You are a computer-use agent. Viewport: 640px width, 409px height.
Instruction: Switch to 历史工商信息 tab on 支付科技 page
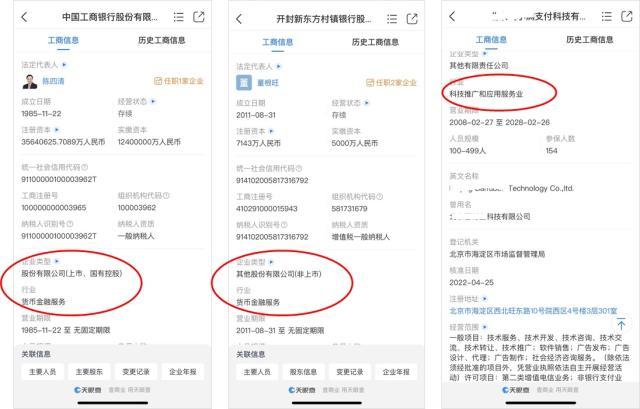click(590, 40)
